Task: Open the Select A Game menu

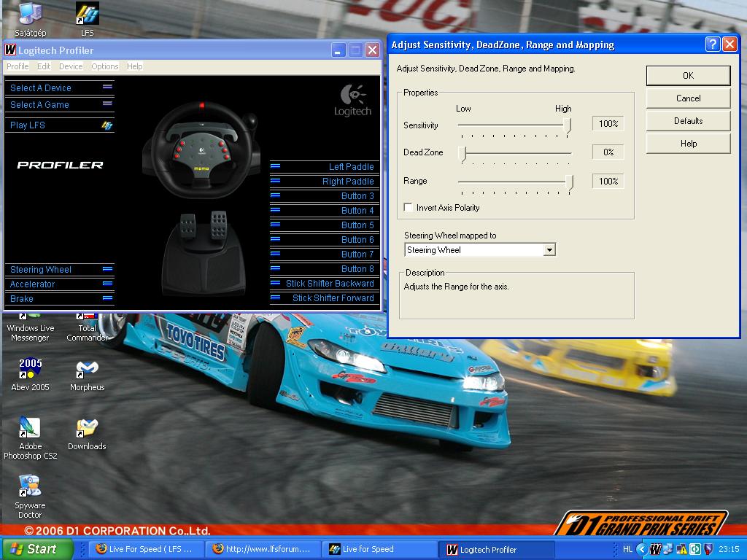Action: [60, 104]
